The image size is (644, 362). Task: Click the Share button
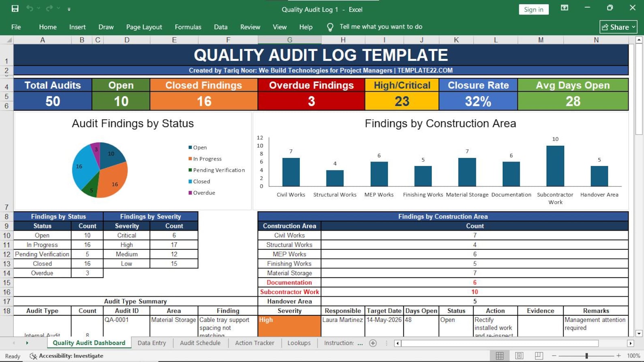click(x=618, y=27)
